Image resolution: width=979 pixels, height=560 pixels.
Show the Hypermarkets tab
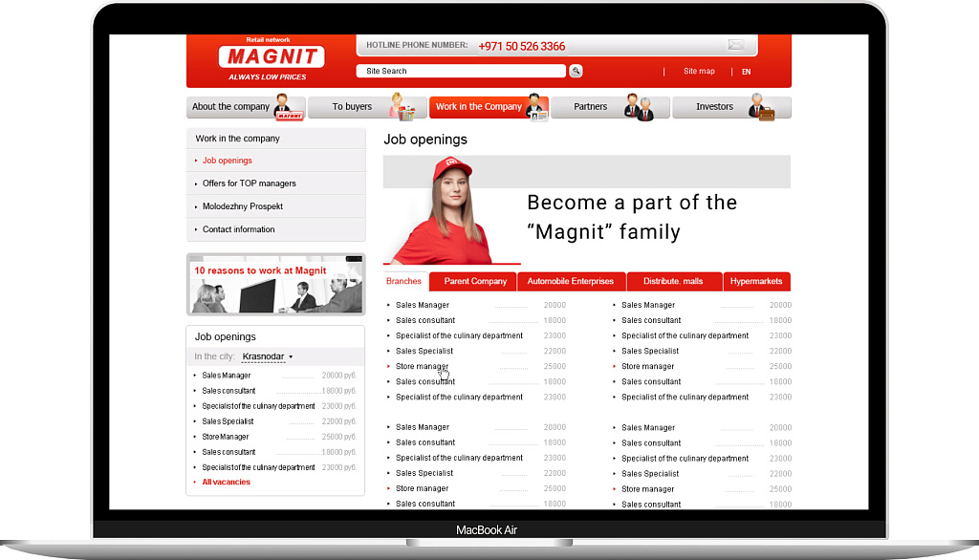(756, 282)
